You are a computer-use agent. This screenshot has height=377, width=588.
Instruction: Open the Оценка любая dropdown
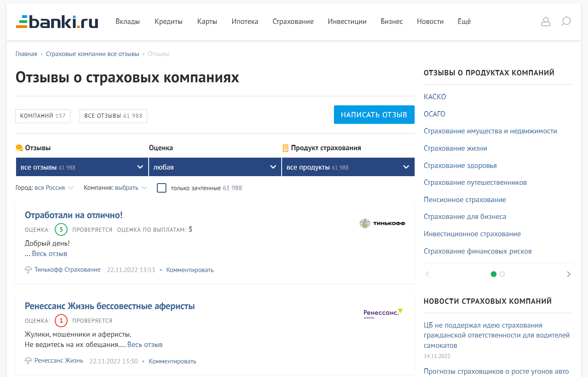215,167
